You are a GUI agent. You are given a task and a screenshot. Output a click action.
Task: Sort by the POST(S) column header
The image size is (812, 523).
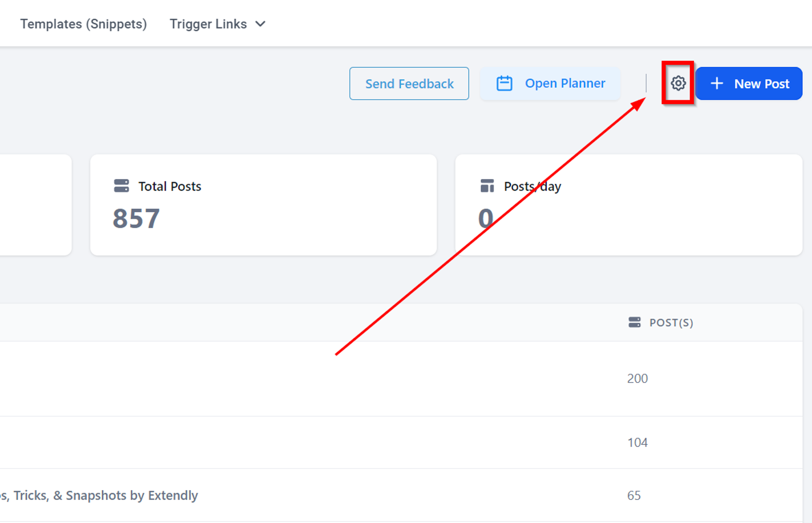click(x=671, y=323)
